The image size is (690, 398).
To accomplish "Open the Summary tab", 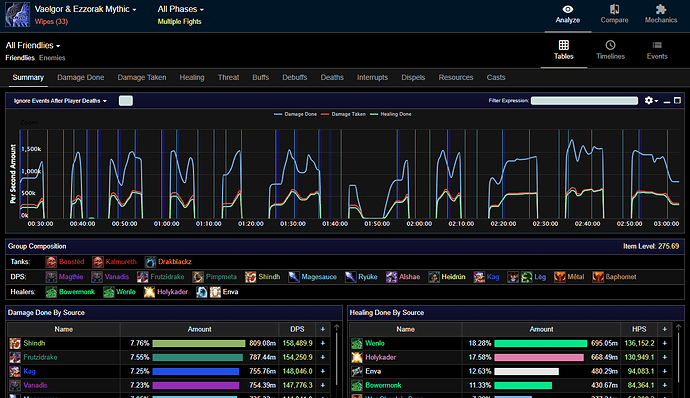I will pos(28,77).
